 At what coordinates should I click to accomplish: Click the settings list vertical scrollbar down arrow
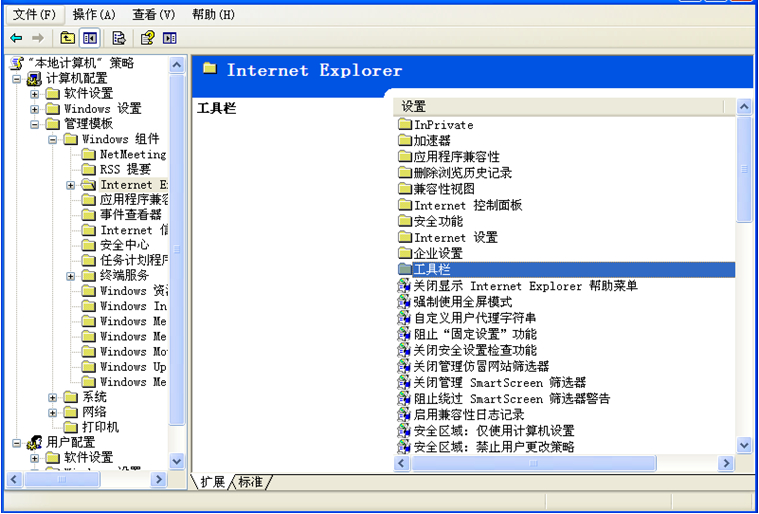pyautogui.click(x=743, y=445)
